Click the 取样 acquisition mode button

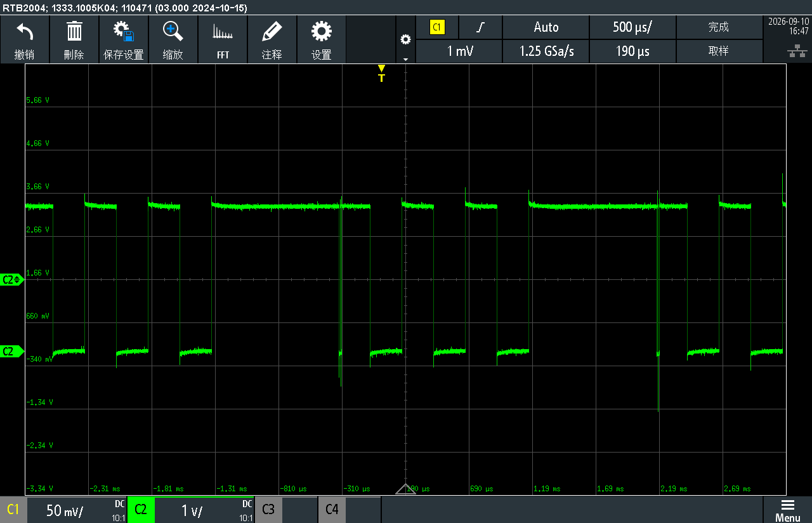(719, 51)
